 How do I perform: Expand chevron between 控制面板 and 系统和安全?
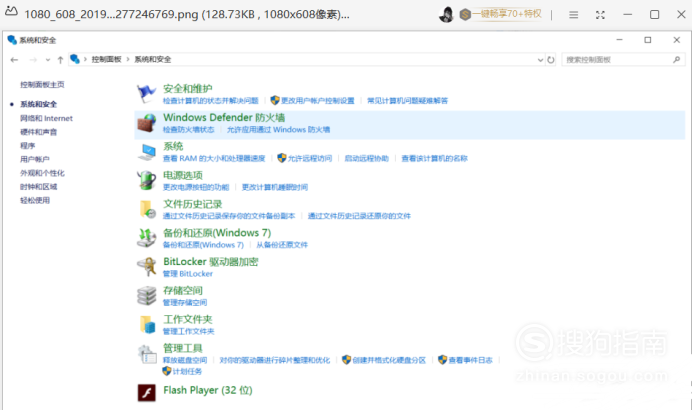coord(128,59)
